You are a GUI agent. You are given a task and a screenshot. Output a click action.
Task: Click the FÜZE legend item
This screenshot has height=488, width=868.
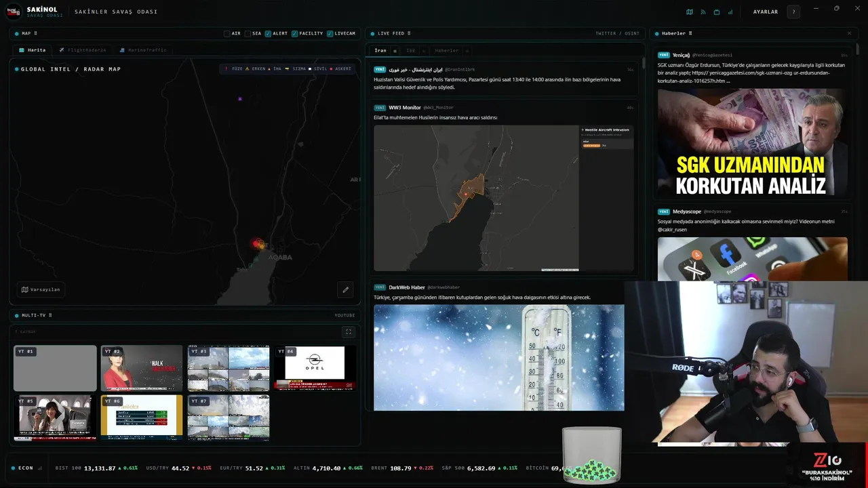pos(234,68)
